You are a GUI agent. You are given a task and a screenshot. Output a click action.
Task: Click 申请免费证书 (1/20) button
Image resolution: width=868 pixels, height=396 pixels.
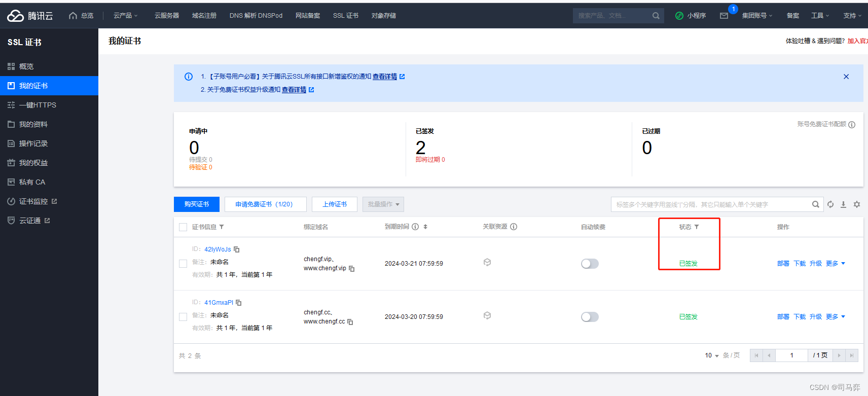pyautogui.click(x=266, y=204)
